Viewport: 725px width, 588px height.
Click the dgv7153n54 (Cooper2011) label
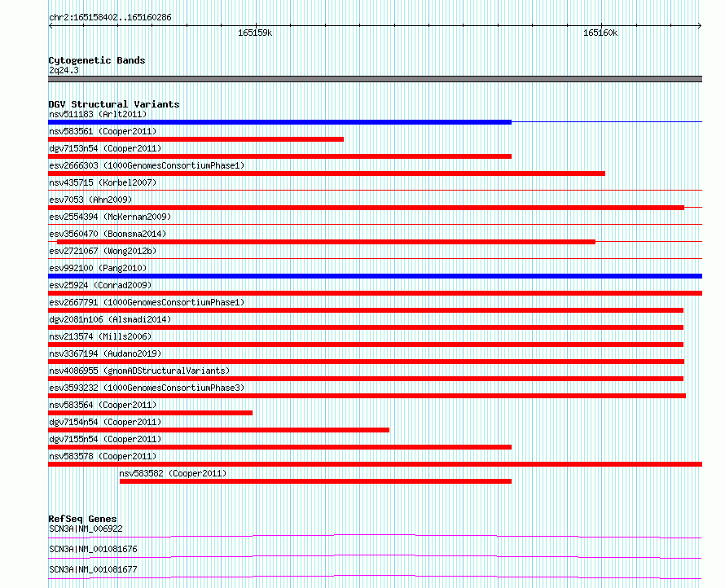(x=105, y=148)
